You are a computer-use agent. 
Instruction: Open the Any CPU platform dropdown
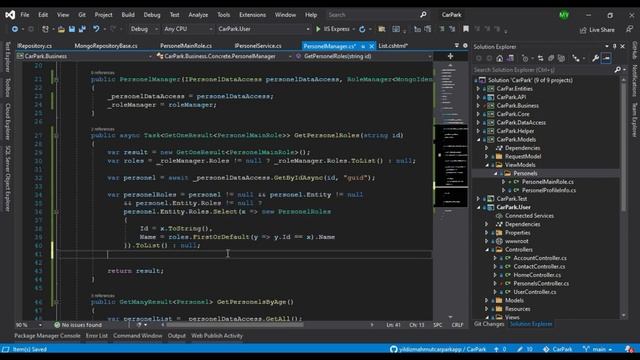[188, 29]
